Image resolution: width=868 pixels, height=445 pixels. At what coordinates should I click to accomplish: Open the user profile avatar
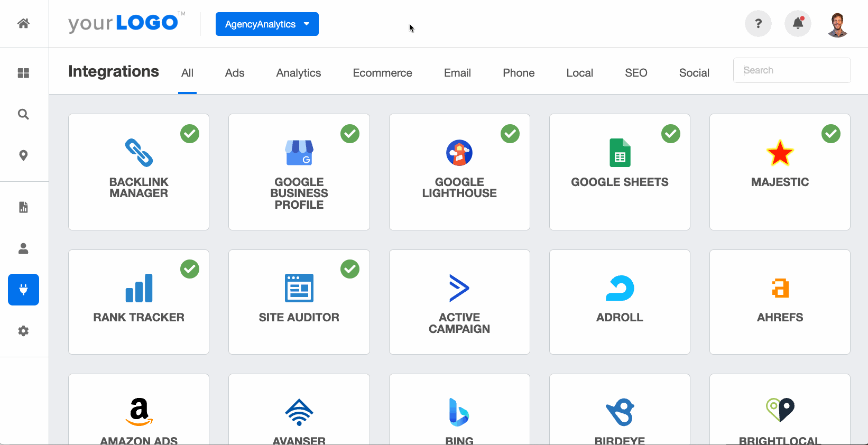pos(837,24)
